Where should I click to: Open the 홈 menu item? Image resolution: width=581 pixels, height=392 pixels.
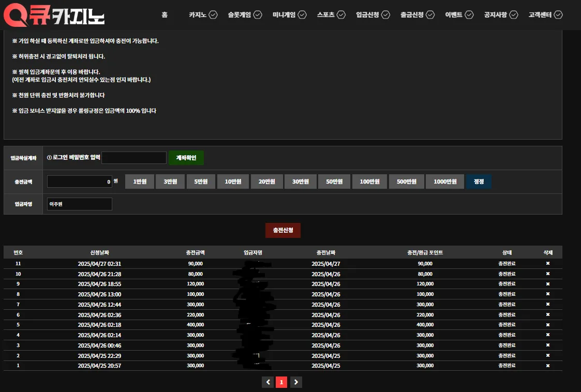point(165,15)
